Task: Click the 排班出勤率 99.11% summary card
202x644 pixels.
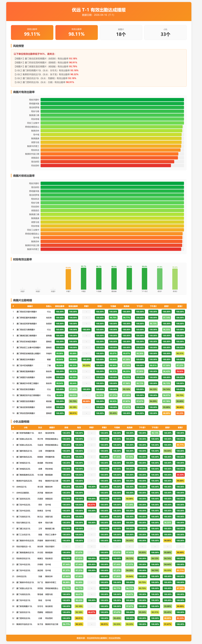Action: pyautogui.click(x=32, y=32)
